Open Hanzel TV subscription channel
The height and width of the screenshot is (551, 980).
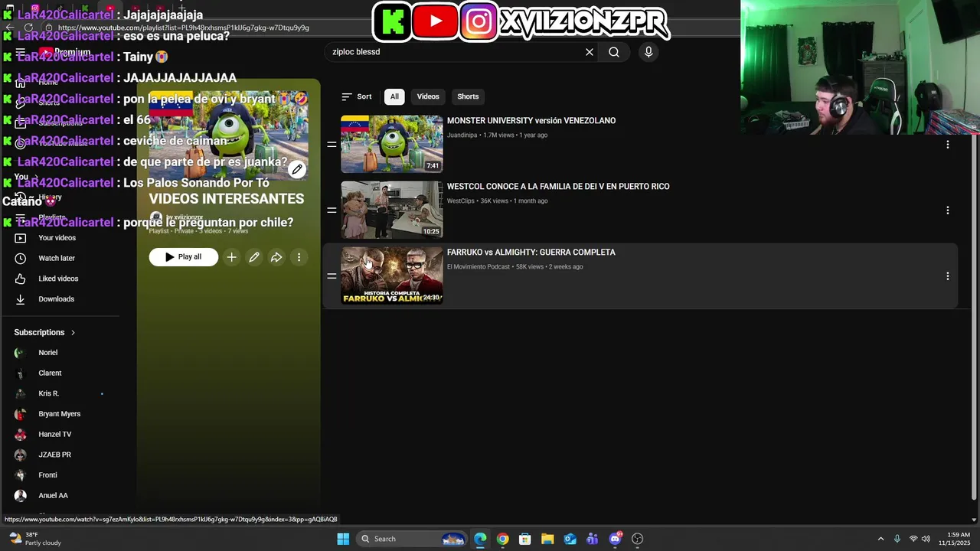(60, 435)
